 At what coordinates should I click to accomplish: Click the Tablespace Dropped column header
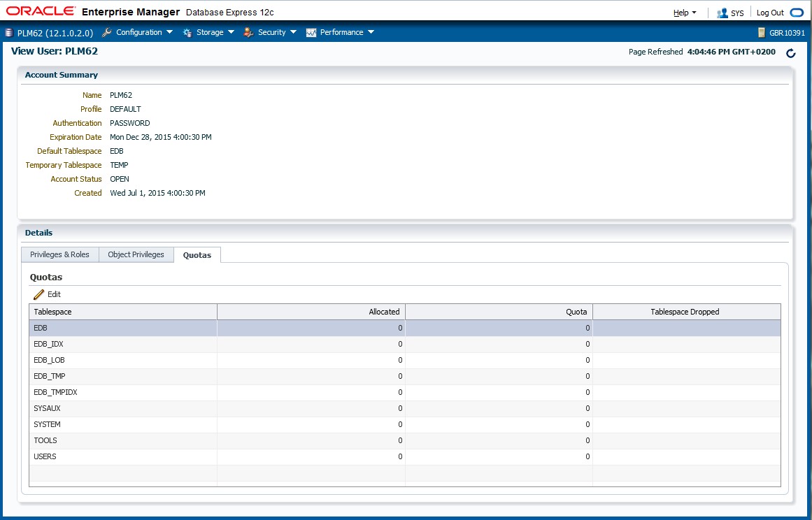pos(687,312)
